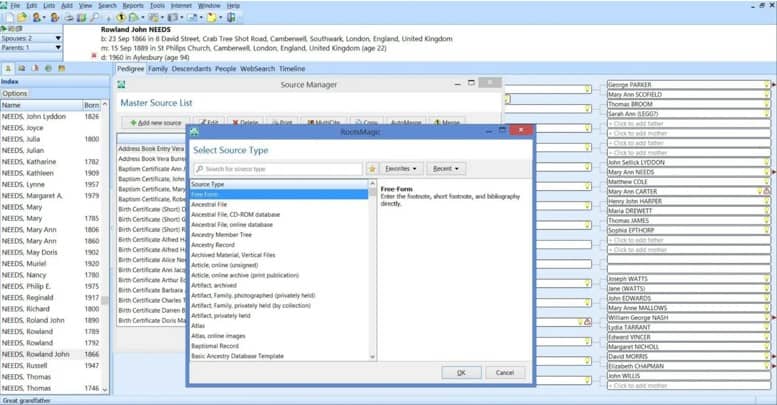Click the printer icon in main toolbar
Image resolution: width=777 pixels, height=405 pixels.
69,18
